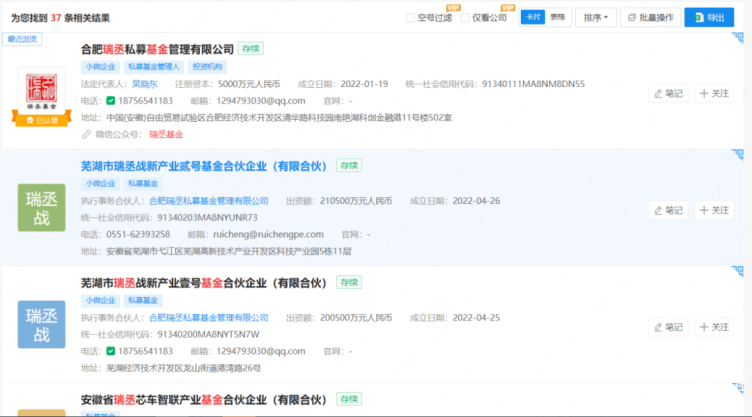
Task: Click email ruicheng@ruichengpe.com
Action: tap(268, 234)
